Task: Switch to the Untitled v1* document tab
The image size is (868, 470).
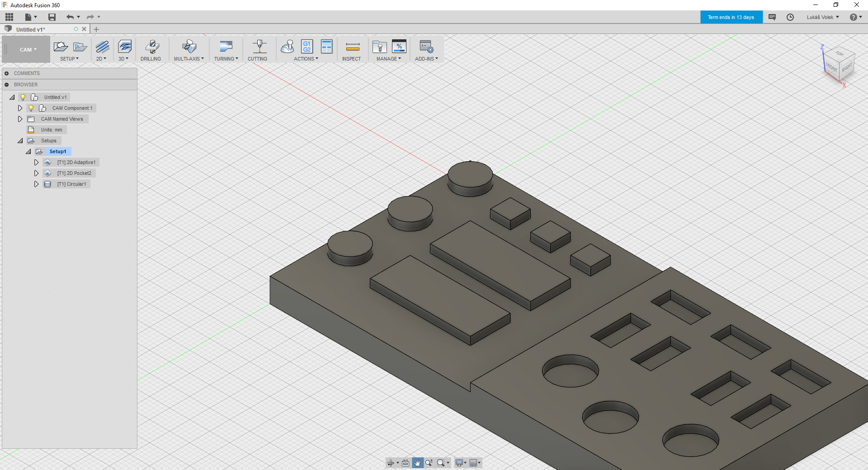Action: point(31,29)
